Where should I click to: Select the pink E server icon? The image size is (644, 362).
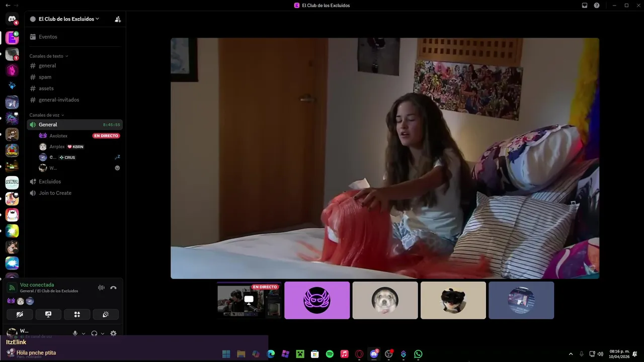12,38
